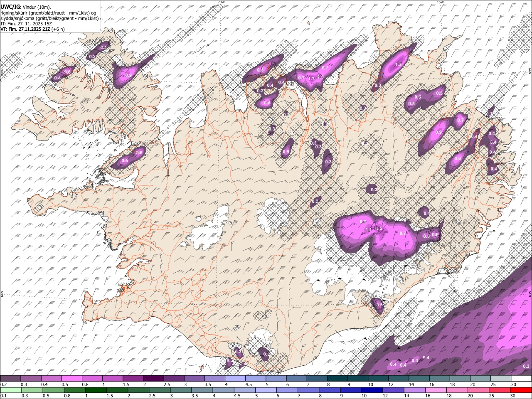Click the bright pink swatch after 0.5 in top legend row
Viewport: 532px width, 399px height.
pos(72,379)
